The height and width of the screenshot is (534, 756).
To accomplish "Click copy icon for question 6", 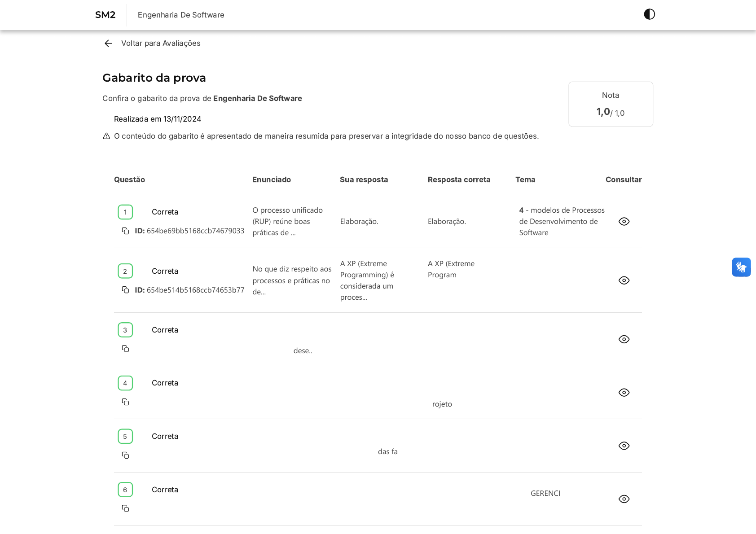I will click(x=125, y=508).
